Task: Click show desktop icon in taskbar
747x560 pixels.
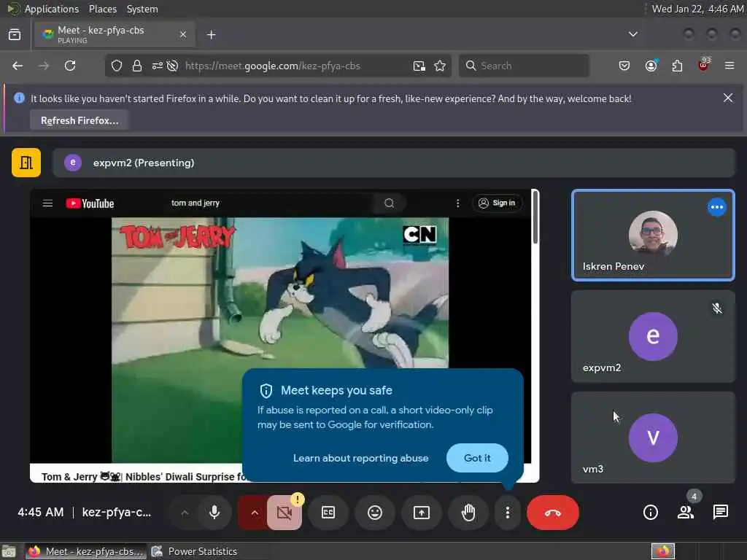Action: click(9, 551)
